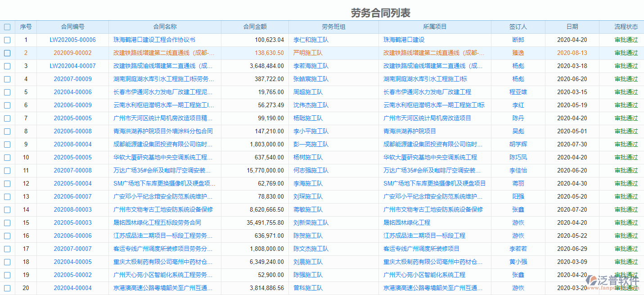The width and height of the screenshot is (644, 295).
Task: Toggle the select-all checkbox in the header
Action: [7, 27]
